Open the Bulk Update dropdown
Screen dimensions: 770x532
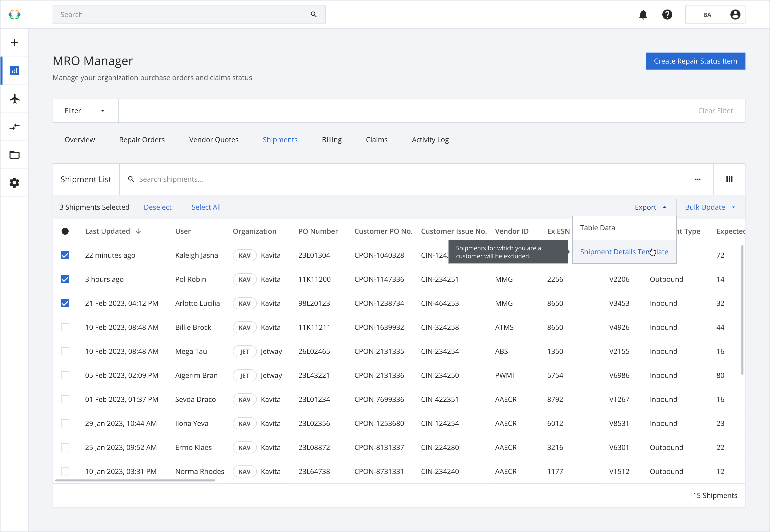710,207
